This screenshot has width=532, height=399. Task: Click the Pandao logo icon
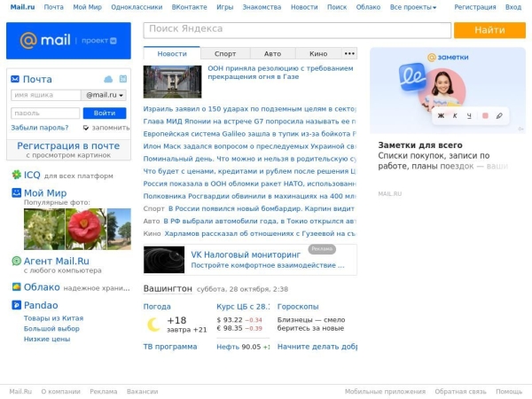coord(16,305)
